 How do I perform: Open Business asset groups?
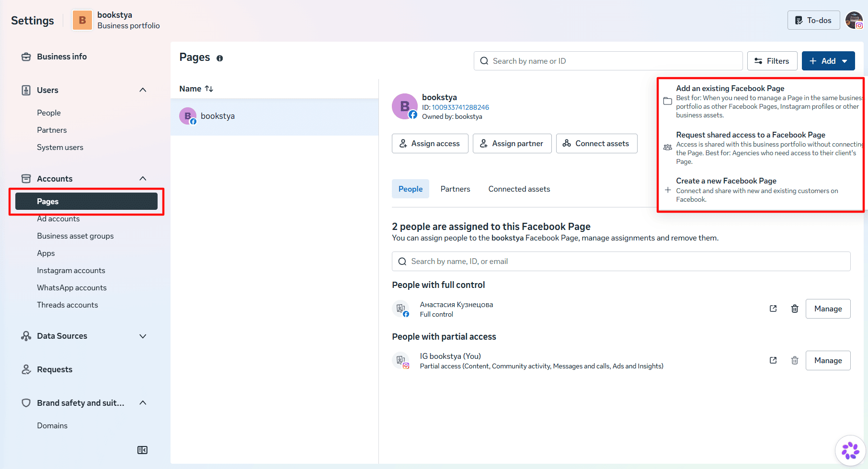click(x=75, y=236)
